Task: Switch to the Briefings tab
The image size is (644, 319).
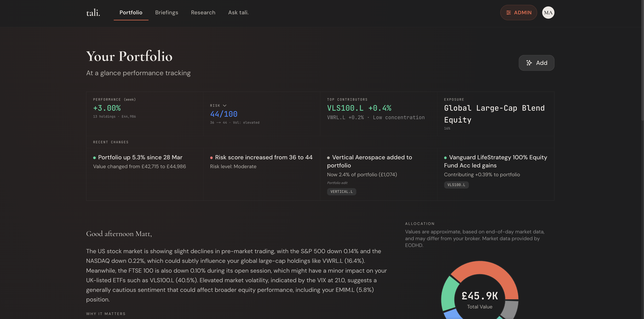Action: pos(166,12)
